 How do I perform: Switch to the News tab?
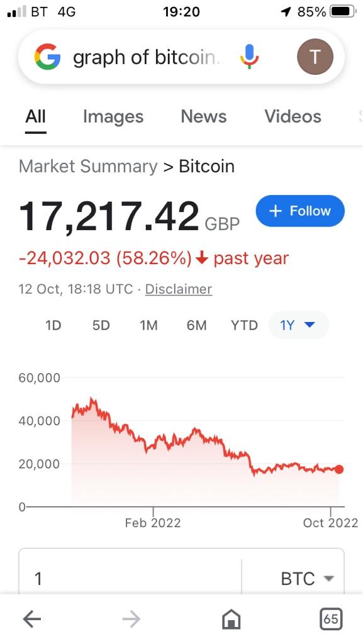(x=204, y=116)
